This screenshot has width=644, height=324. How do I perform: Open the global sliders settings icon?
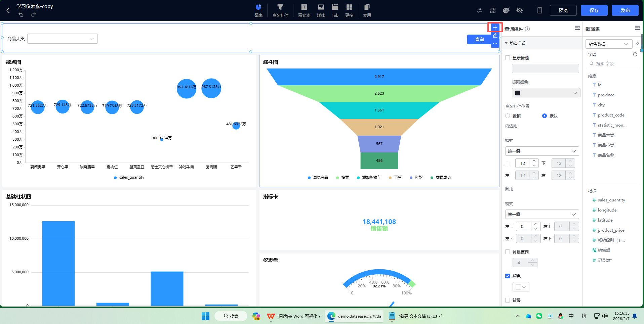479,10
